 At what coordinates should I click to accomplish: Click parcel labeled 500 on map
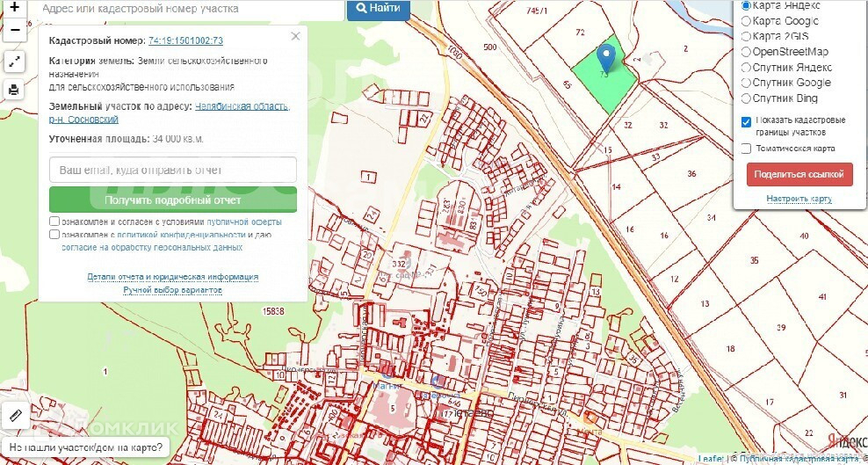point(490,47)
